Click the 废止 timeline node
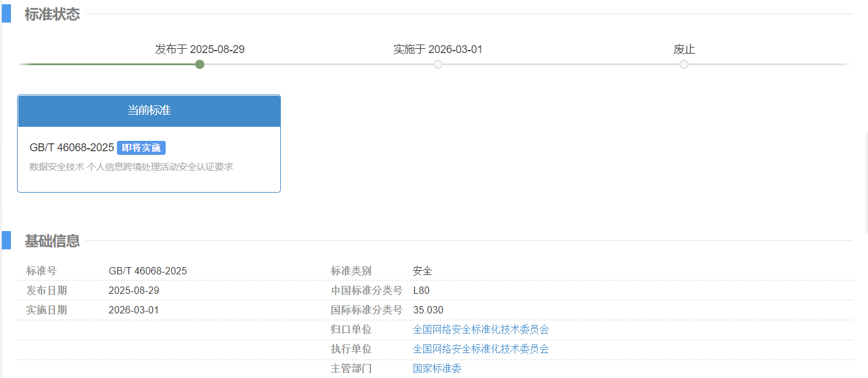 [x=684, y=64]
